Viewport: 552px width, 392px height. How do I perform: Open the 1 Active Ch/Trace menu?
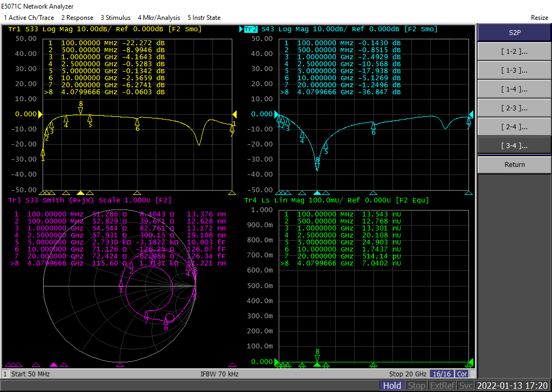[29, 18]
